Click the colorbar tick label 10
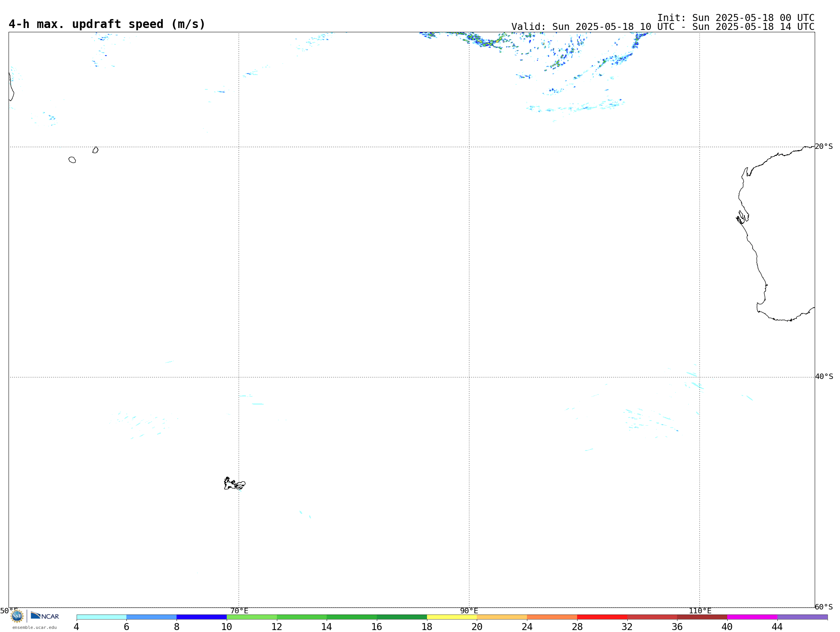Image resolution: width=840 pixels, height=632 pixels. pos(227,627)
